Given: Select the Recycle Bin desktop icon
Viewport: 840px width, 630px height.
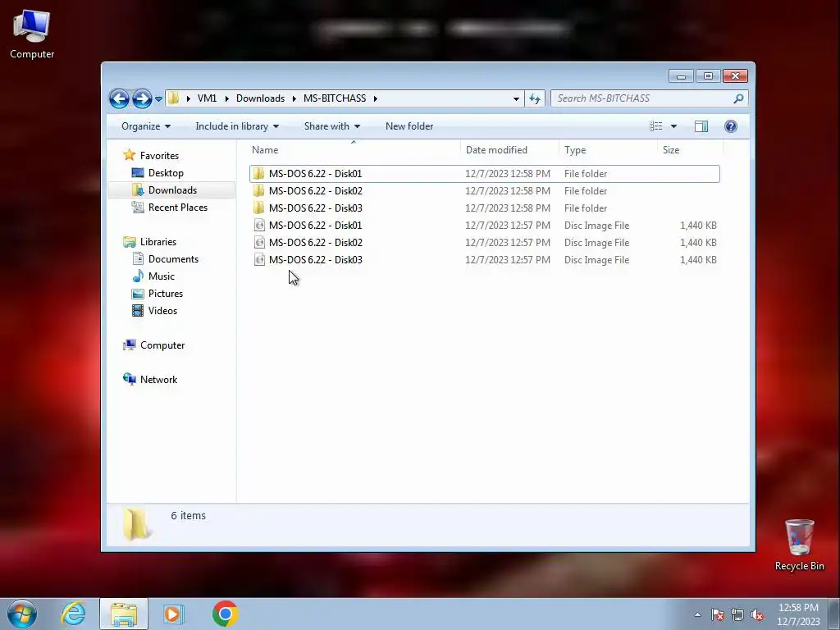Looking at the screenshot, I should (x=799, y=546).
